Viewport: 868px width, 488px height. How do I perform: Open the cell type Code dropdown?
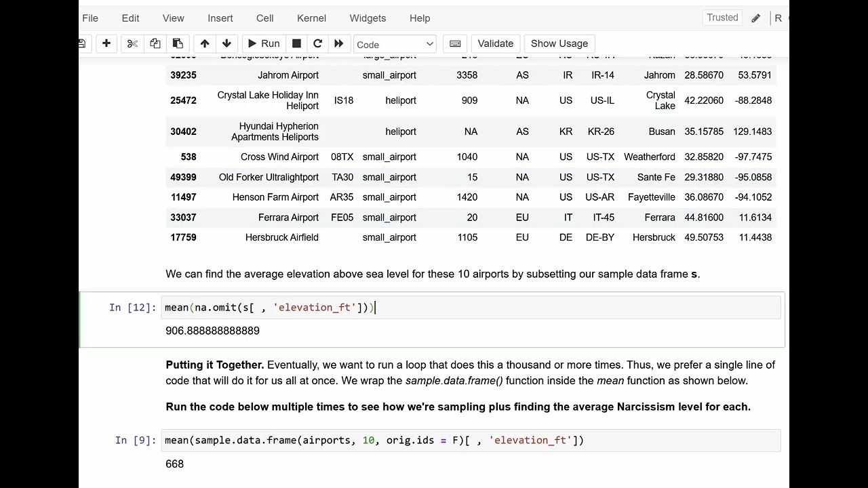pyautogui.click(x=395, y=44)
